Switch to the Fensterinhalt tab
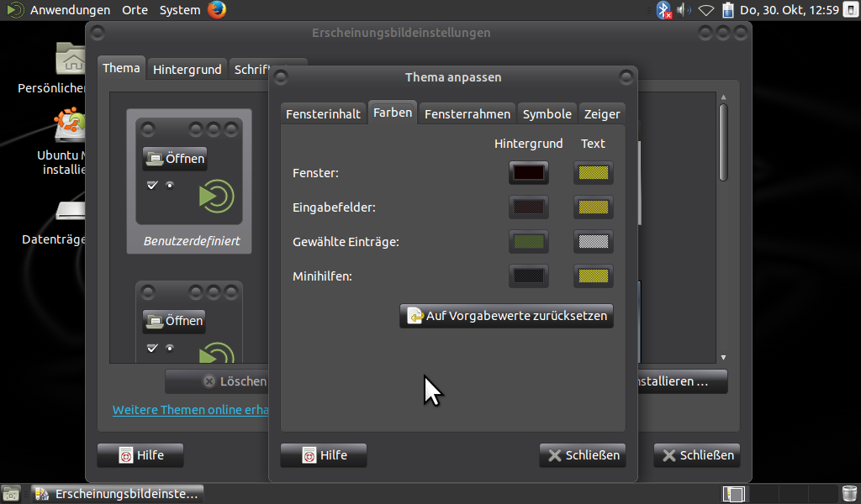 pos(323,114)
